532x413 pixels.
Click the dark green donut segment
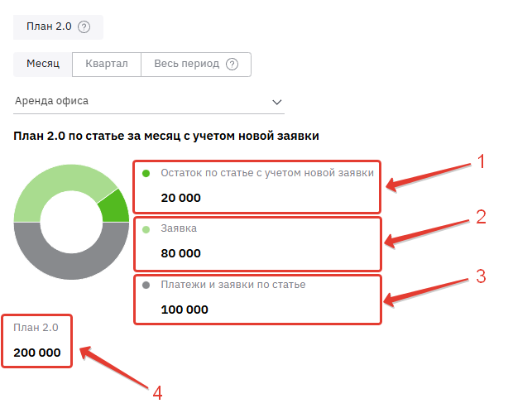pos(115,206)
